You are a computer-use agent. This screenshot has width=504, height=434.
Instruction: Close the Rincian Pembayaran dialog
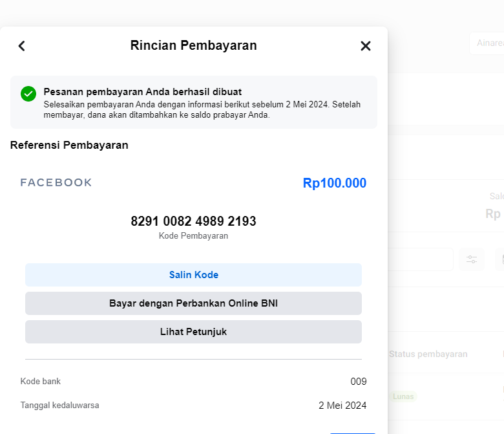(x=366, y=46)
